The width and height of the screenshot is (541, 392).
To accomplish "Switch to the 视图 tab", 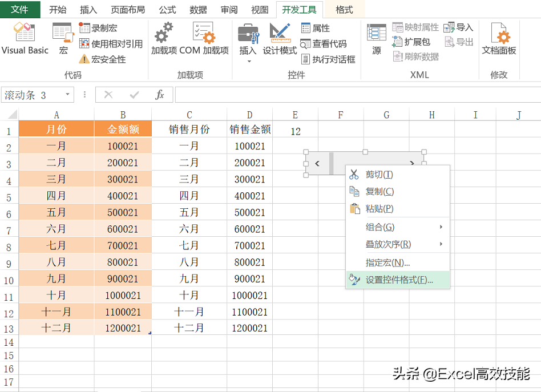I will pyautogui.click(x=260, y=10).
